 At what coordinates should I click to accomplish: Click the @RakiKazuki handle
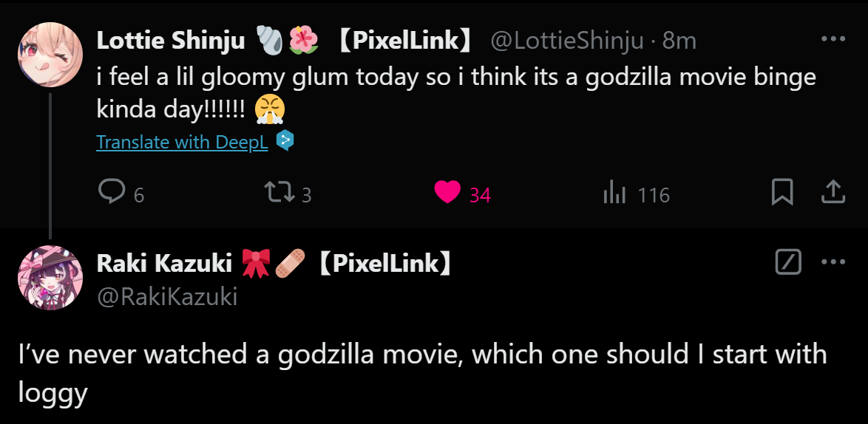coord(167,296)
